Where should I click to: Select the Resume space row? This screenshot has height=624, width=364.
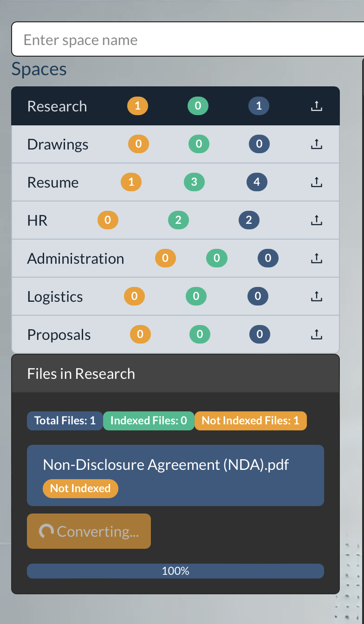53,182
